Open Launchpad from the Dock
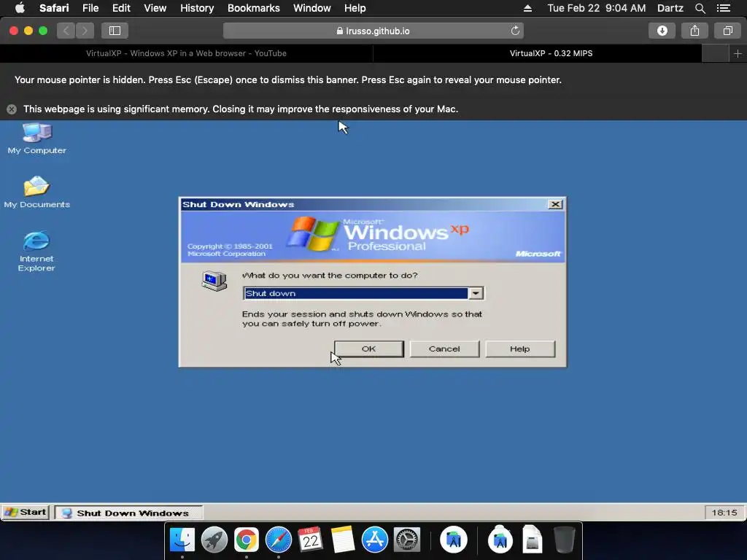Screen dimensions: 747x560 point(214,540)
